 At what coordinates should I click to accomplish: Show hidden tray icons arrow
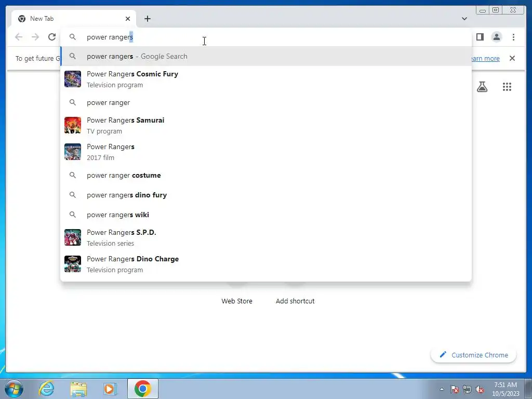(x=442, y=389)
